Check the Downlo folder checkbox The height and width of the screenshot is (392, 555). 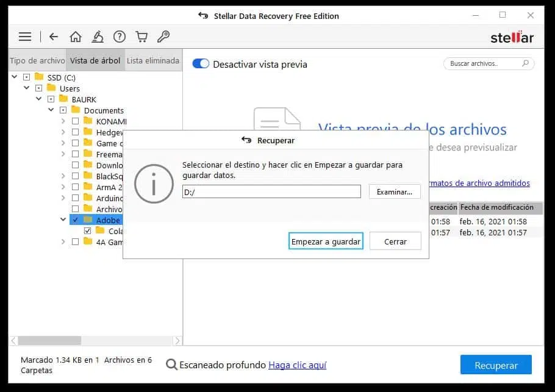tap(75, 165)
